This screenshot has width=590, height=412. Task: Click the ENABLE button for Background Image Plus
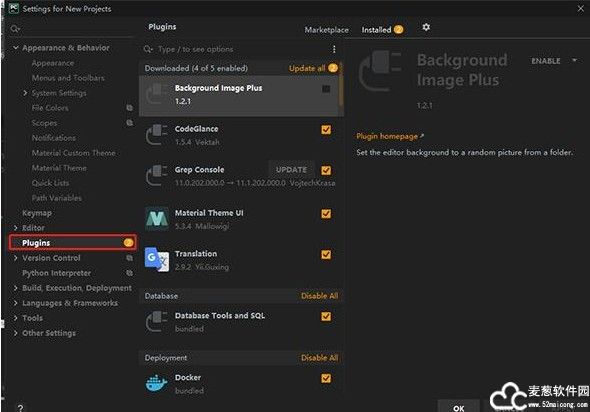pyautogui.click(x=546, y=61)
